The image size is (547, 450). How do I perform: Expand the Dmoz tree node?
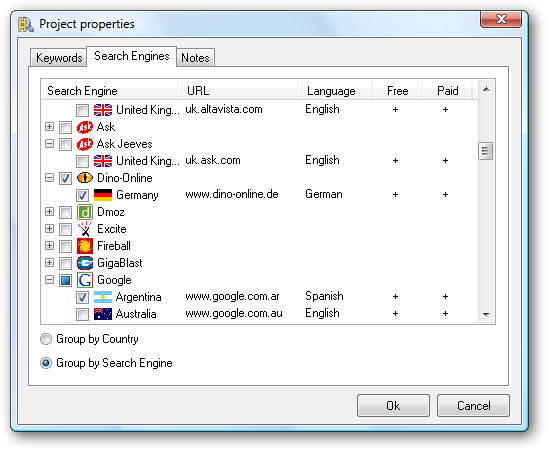pos(50,212)
